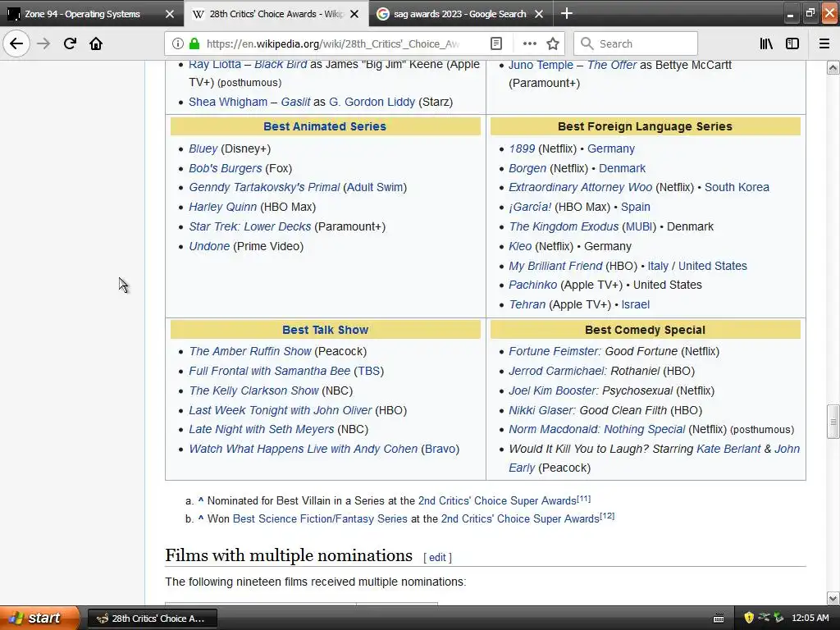Open Extraordinary Attorney Woo link
The width and height of the screenshot is (840, 630).
tap(580, 188)
